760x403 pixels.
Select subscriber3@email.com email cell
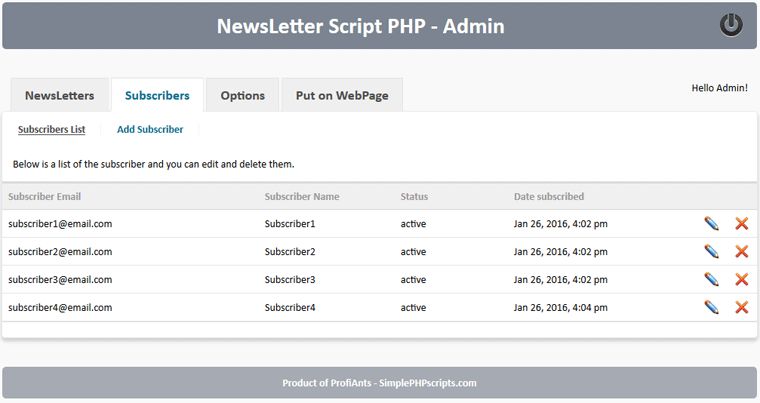pos(60,279)
